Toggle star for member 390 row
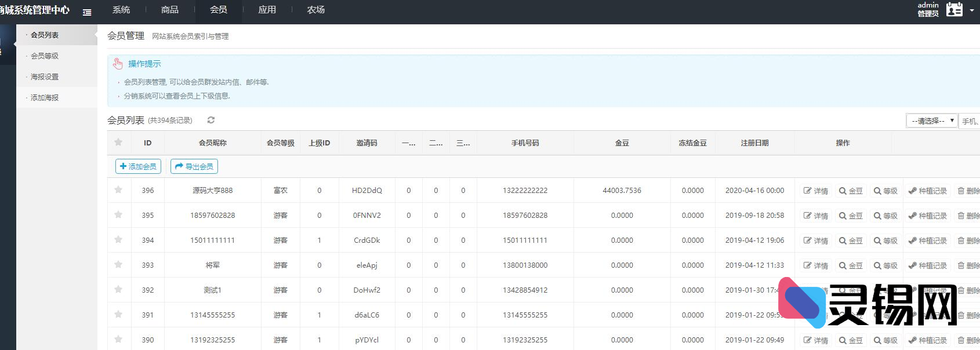 tap(118, 340)
